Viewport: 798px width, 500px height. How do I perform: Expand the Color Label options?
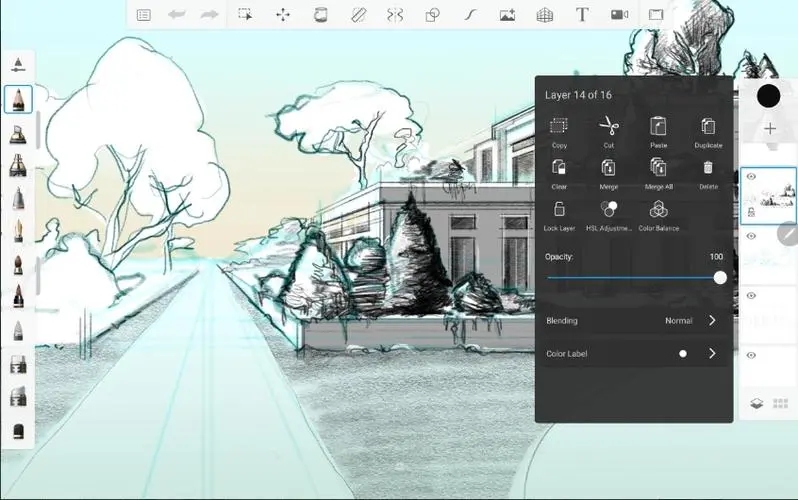point(712,353)
